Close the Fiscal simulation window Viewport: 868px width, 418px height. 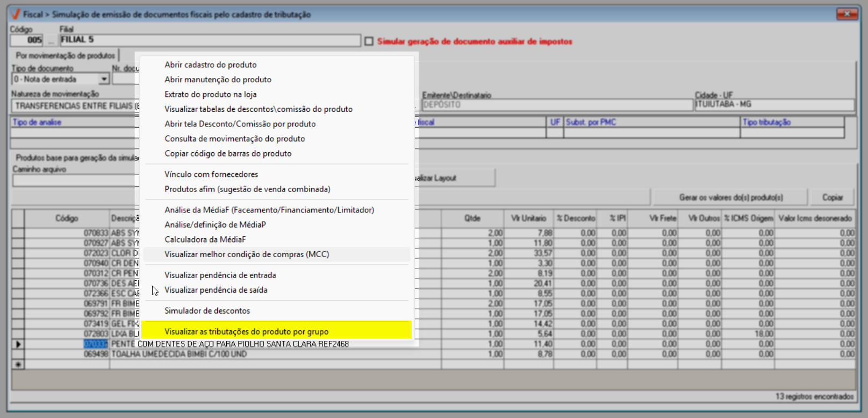click(x=847, y=14)
